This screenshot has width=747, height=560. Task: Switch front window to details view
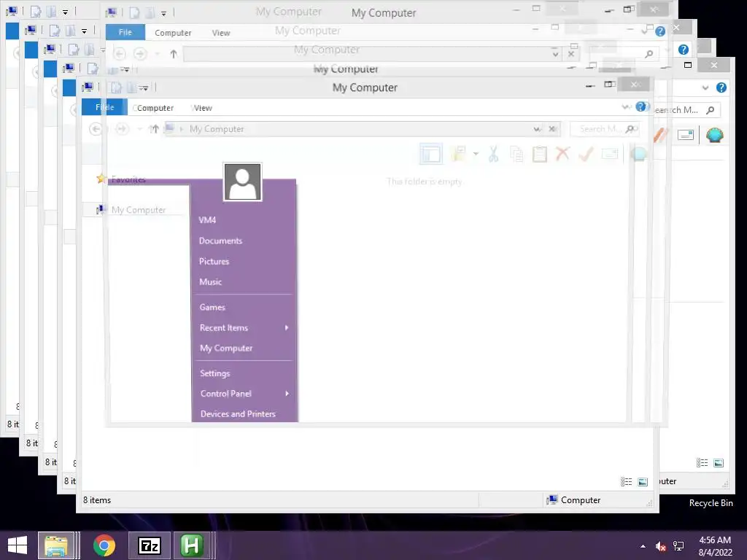627,482
